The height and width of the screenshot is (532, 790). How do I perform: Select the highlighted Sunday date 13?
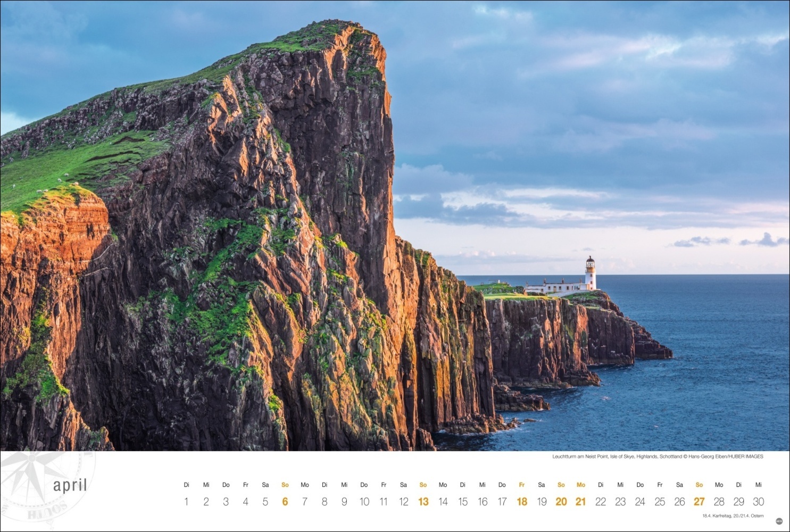click(423, 502)
